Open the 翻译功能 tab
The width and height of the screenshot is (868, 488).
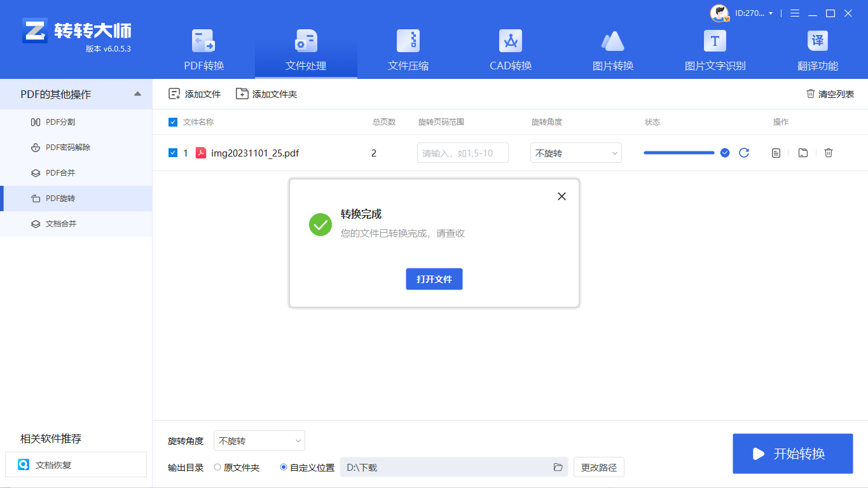(818, 51)
